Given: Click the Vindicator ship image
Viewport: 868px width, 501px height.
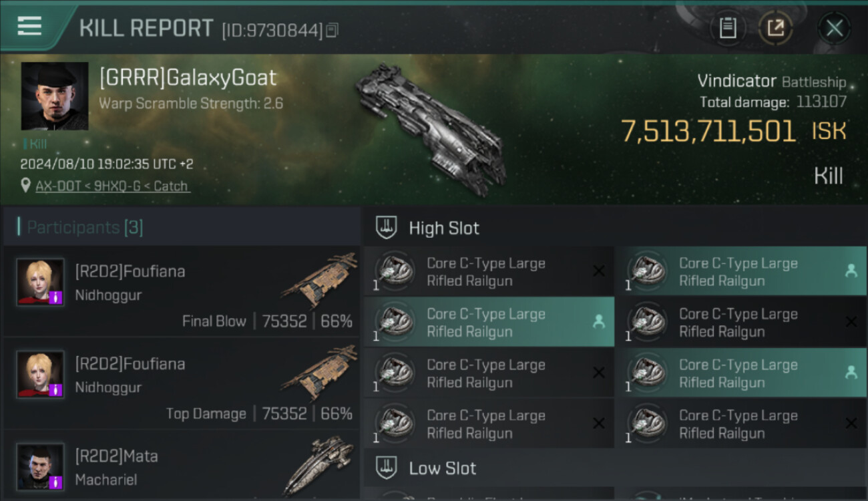Looking at the screenshot, I should 430,129.
